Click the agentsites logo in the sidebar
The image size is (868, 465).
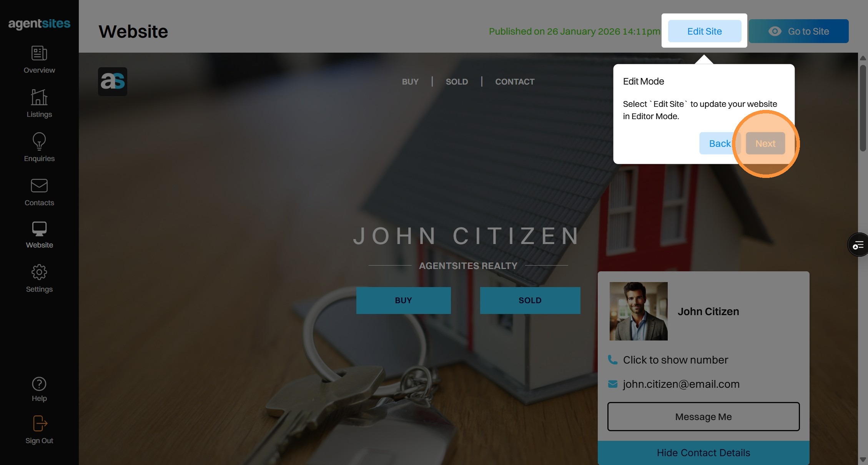point(39,24)
